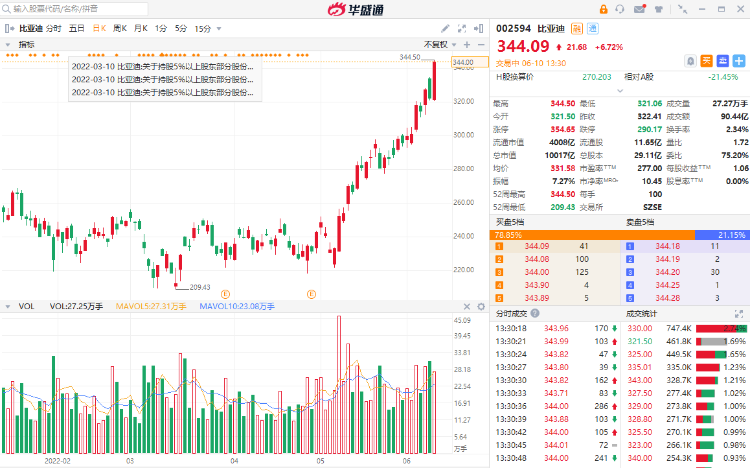Click the 344.00 price axis label

coord(470,62)
